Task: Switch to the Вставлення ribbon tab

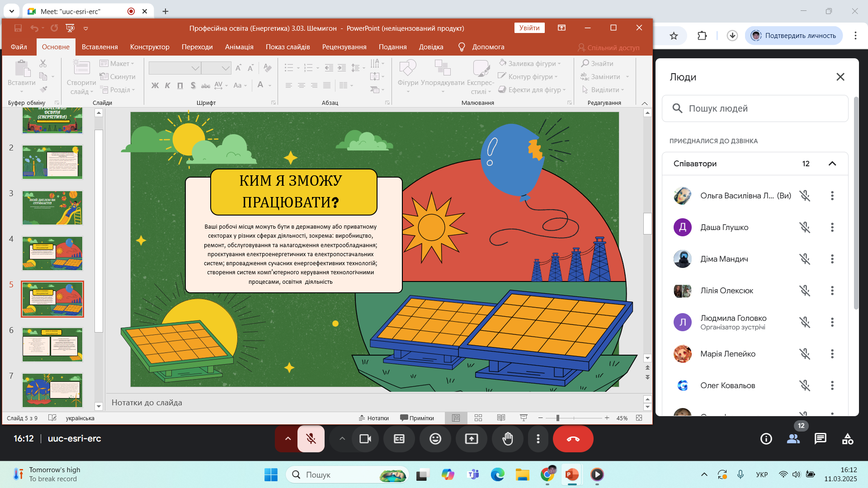Action: (x=100, y=47)
